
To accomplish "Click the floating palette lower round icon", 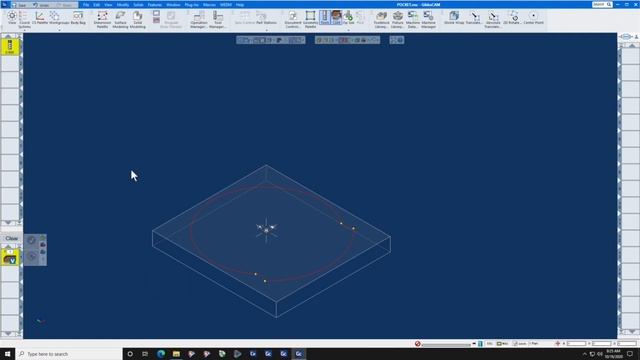I will [31, 257].
